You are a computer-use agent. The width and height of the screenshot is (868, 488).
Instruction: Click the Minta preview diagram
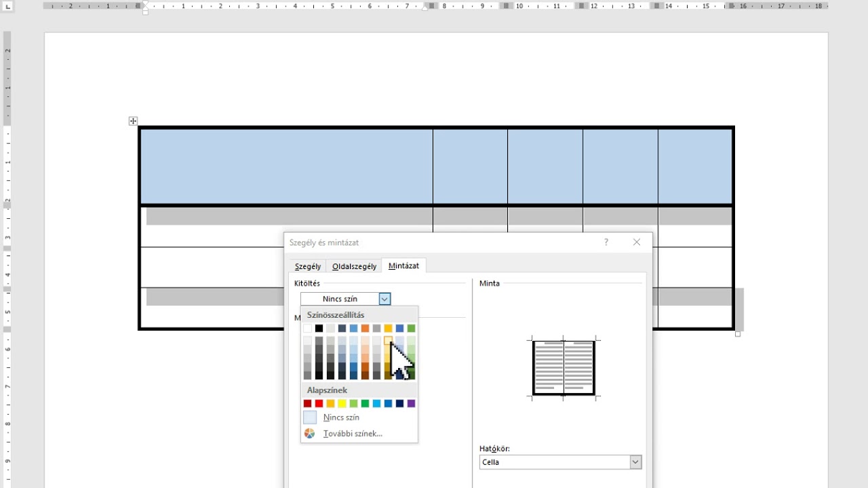point(564,367)
